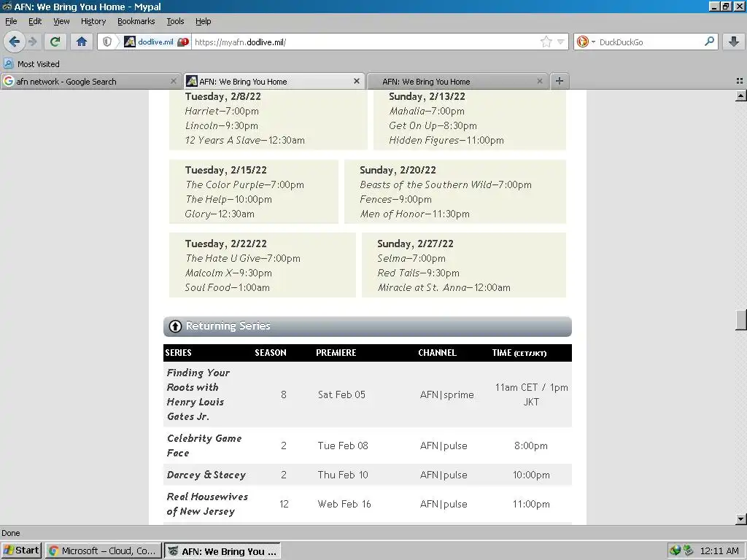Click the Returning Series header bar
747x560 pixels.
coord(368,326)
